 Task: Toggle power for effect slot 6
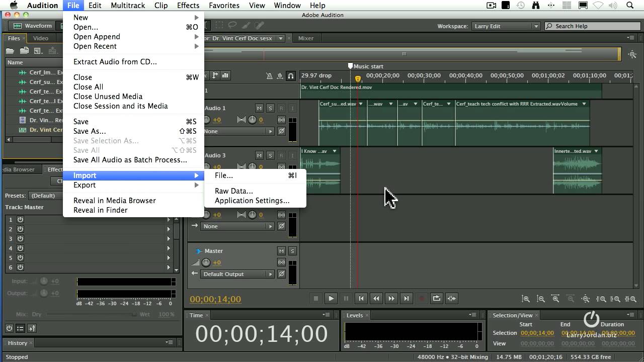point(21,267)
